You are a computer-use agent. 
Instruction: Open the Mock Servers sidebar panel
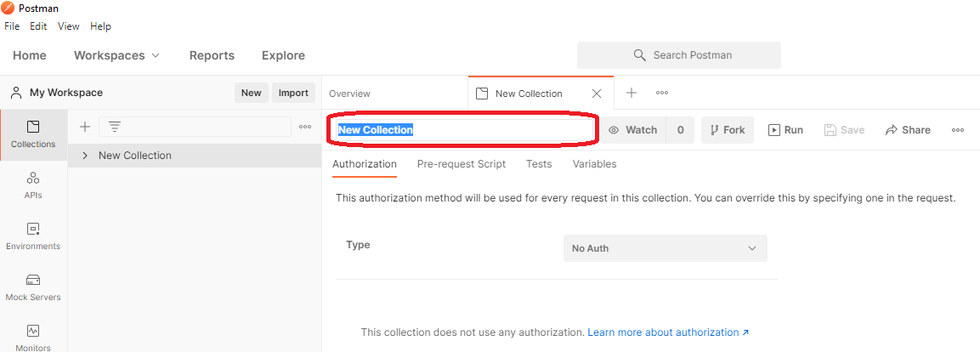point(33,287)
